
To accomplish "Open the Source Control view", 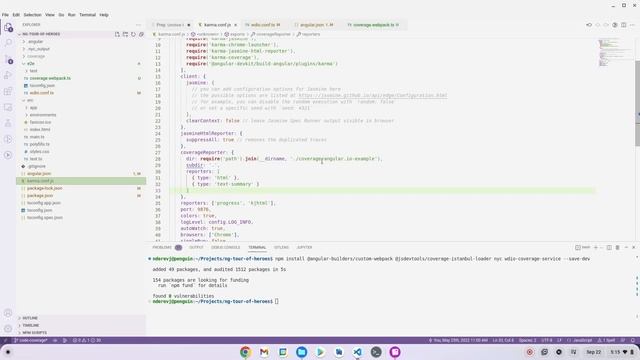I will tap(8, 59).
